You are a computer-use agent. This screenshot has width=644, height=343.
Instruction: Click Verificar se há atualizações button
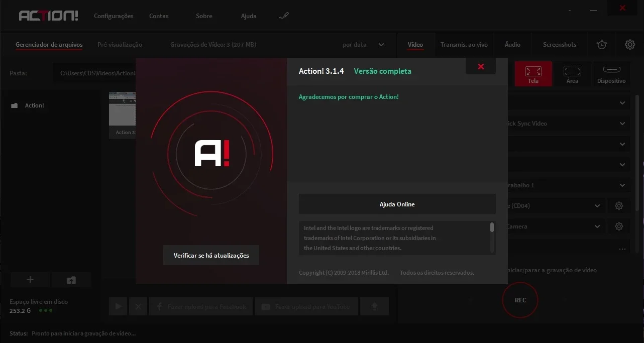tap(211, 255)
